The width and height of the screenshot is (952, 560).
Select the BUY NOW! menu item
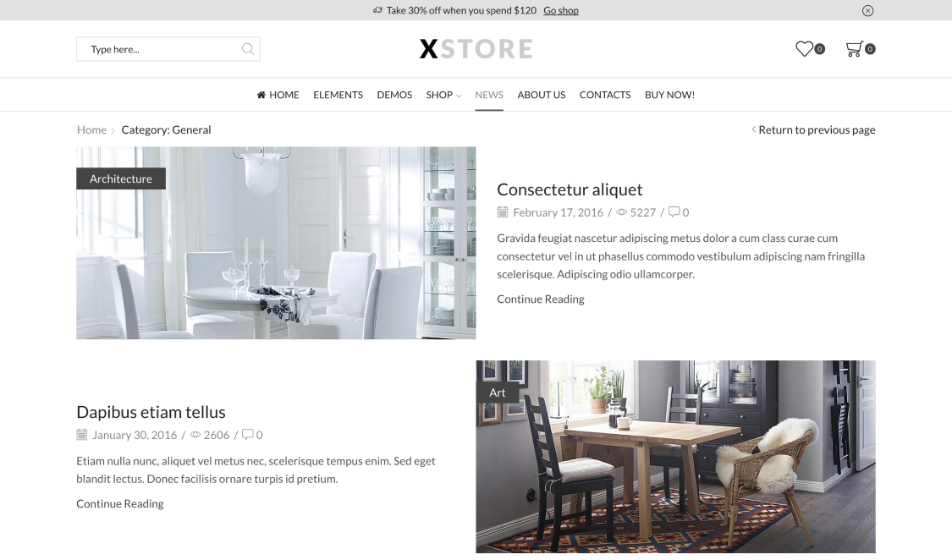coord(669,95)
